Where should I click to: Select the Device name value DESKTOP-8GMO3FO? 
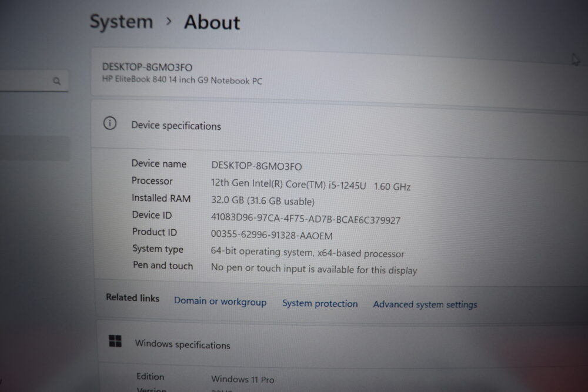[x=256, y=166]
